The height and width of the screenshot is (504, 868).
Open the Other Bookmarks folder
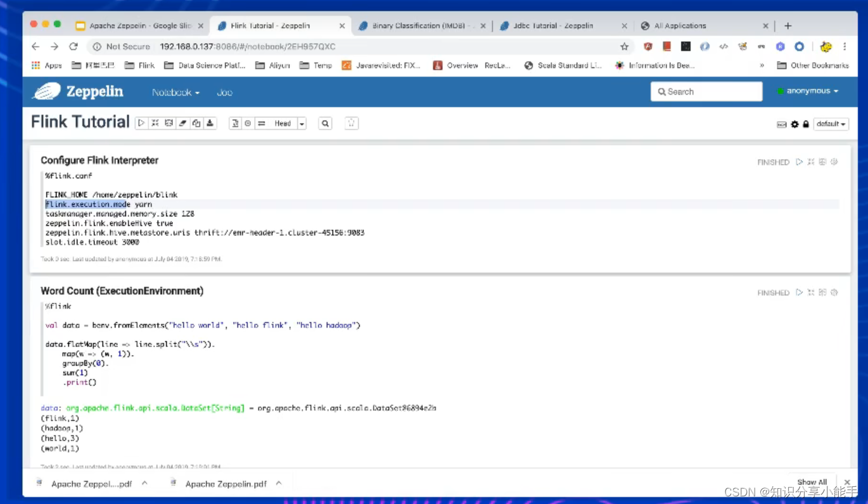pyautogui.click(x=812, y=65)
